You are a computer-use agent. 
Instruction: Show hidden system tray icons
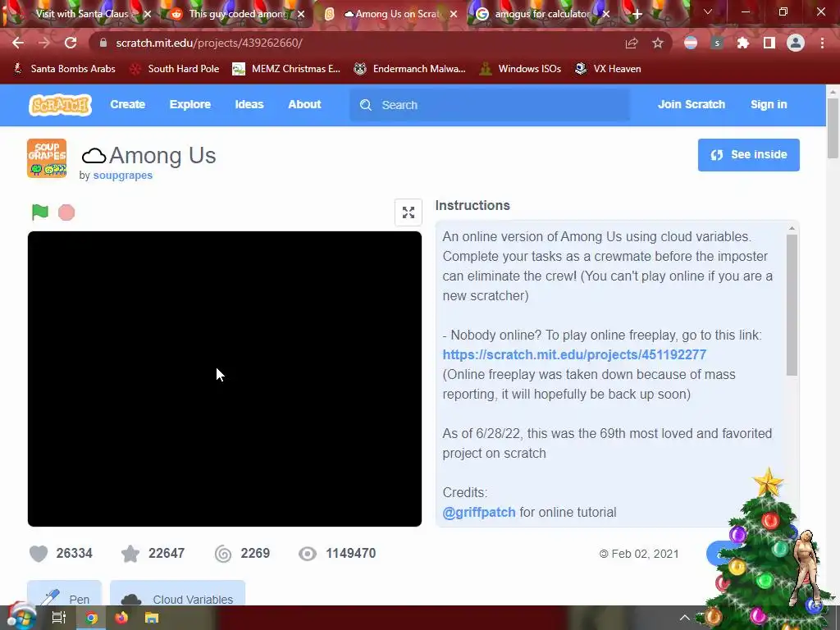[685, 618]
